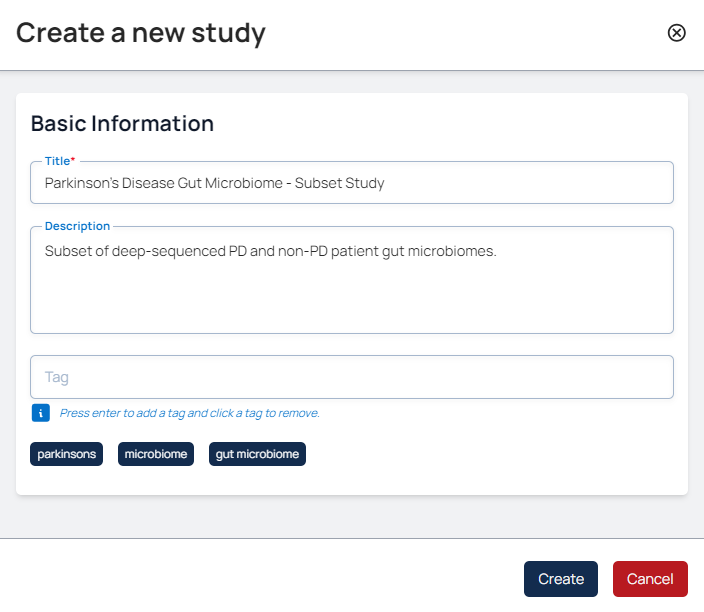This screenshot has height=612, width=704.
Task: Click the 'Parkinson's Disease Gut Microbiome' title text
Action: [x=214, y=183]
